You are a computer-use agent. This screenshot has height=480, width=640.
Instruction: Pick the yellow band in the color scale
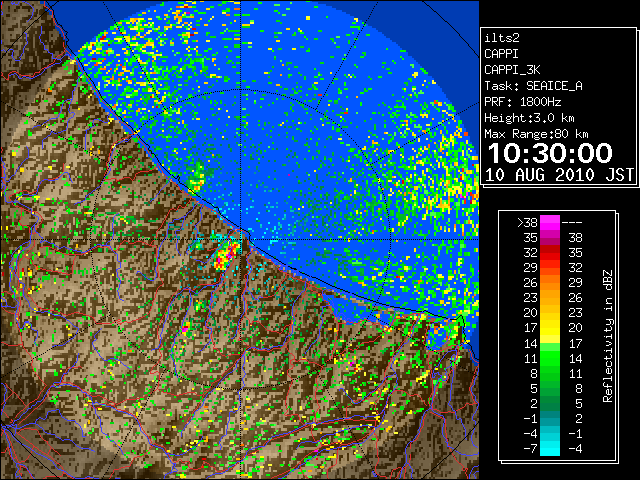(x=550, y=329)
